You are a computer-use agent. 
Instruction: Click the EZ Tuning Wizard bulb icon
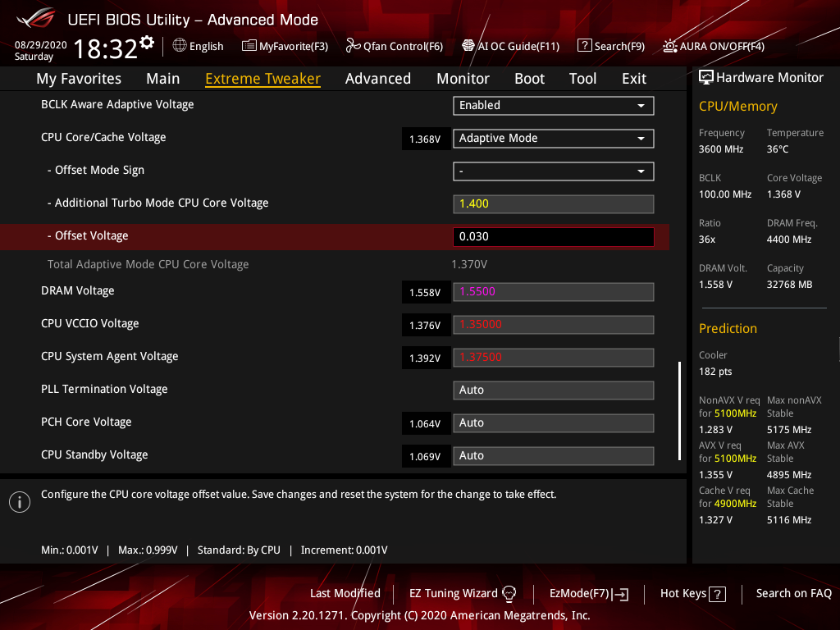coord(509,594)
